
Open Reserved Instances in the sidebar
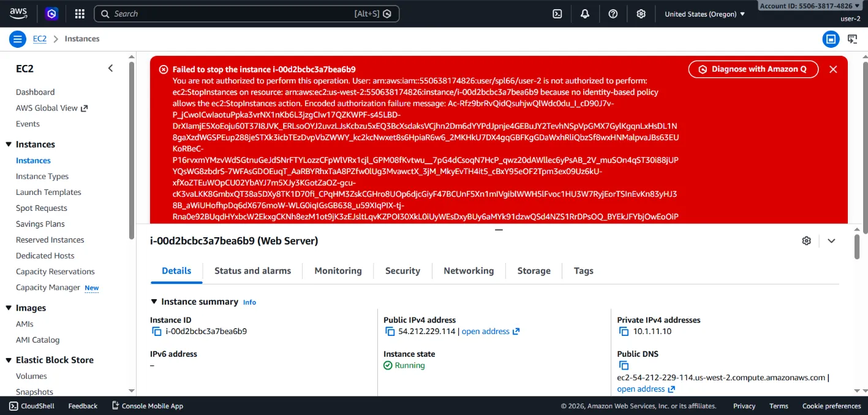click(50, 240)
